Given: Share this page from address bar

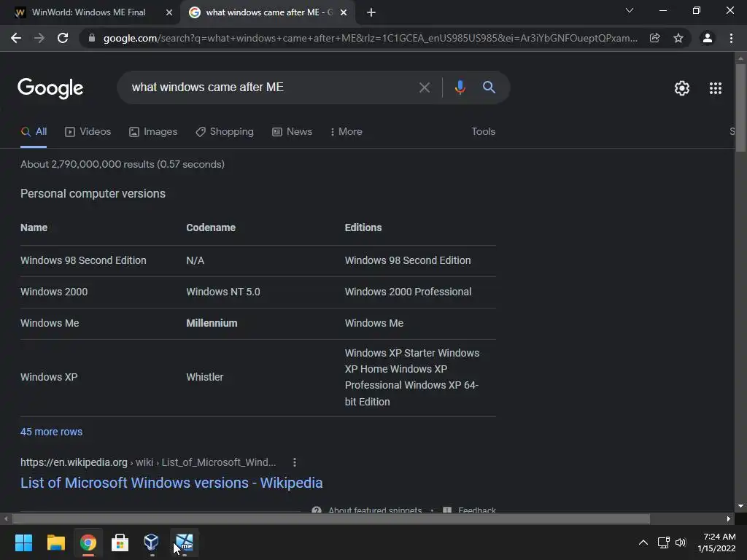Looking at the screenshot, I should (x=654, y=38).
